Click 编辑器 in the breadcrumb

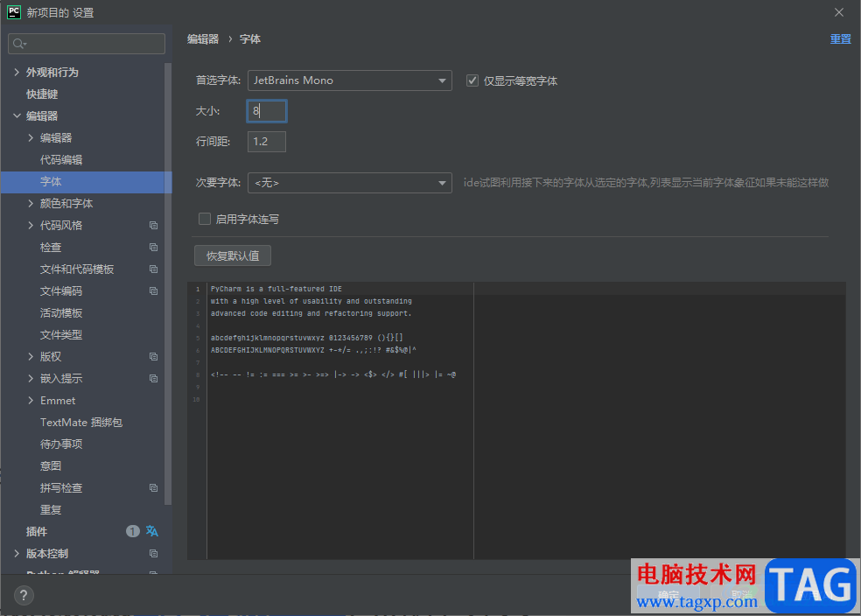203,39
